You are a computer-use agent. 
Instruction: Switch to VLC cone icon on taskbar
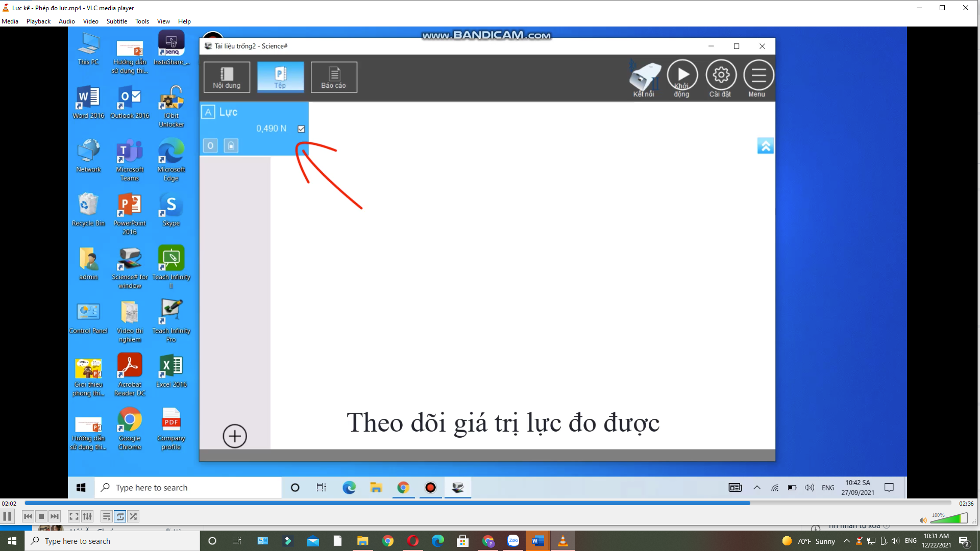(562, 541)
